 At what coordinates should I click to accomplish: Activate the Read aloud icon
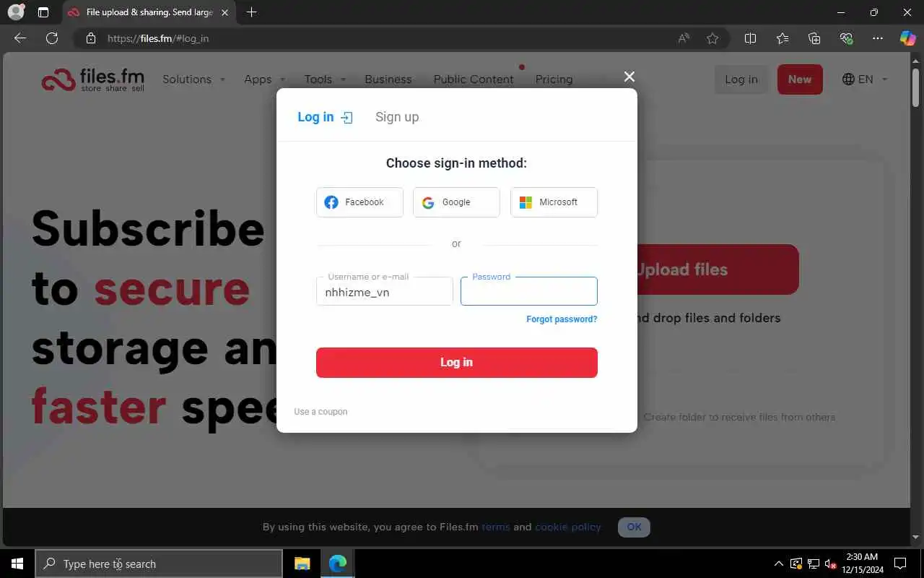click(684, 38)
